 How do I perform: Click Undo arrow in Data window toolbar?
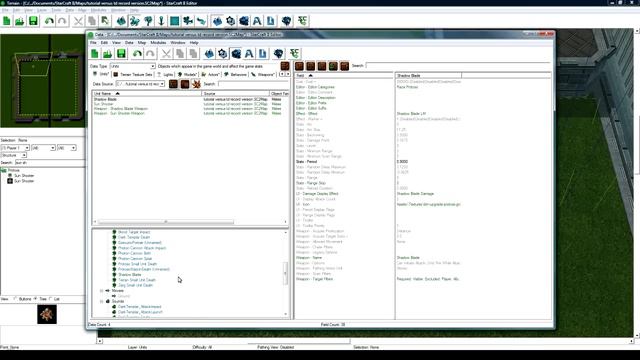(137, 53)
